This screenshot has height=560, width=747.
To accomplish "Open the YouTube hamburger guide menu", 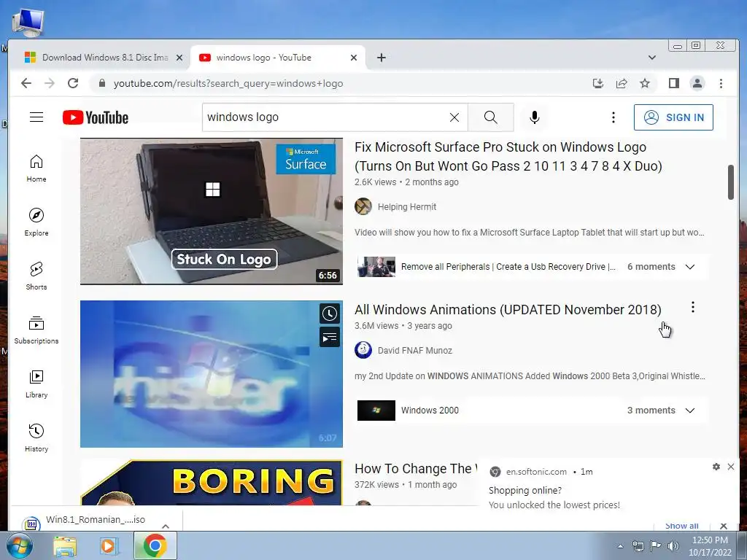I will (x=36, y=117).
